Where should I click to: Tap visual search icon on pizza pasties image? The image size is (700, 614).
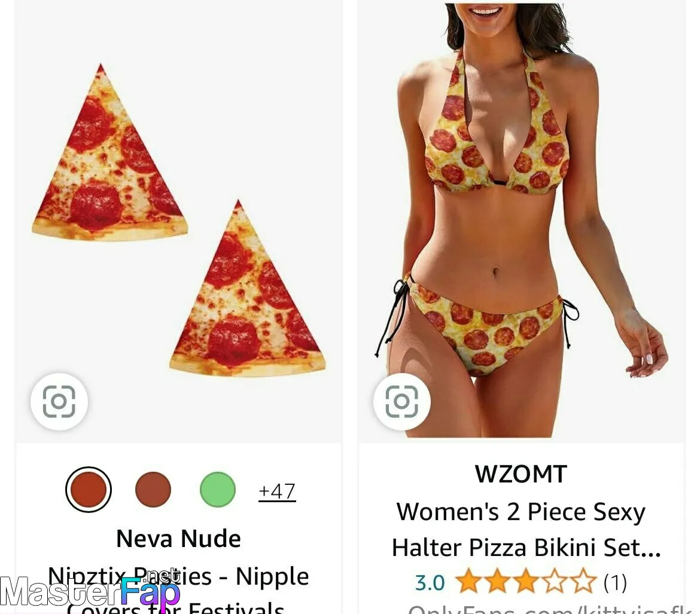click(59, 401)
